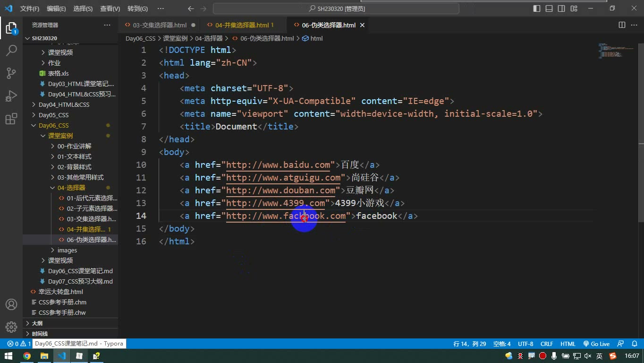Click the feedback icon in status bar
The width and height of the screenshot is (644, 363).
pos(621,344)
